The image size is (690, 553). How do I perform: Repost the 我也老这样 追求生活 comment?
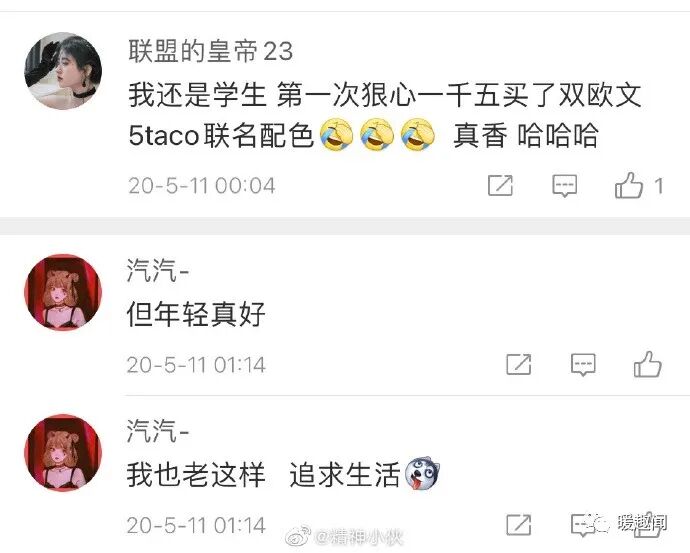(x=519, y=525)
